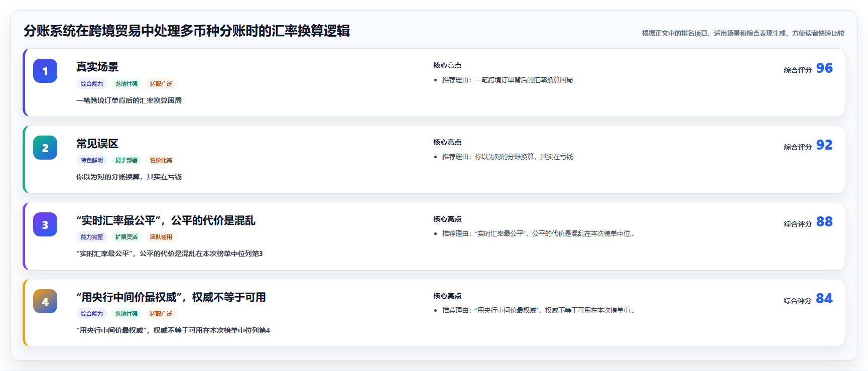
Task: Select the "用央行中间价最权威" card title
Action: 171,297
